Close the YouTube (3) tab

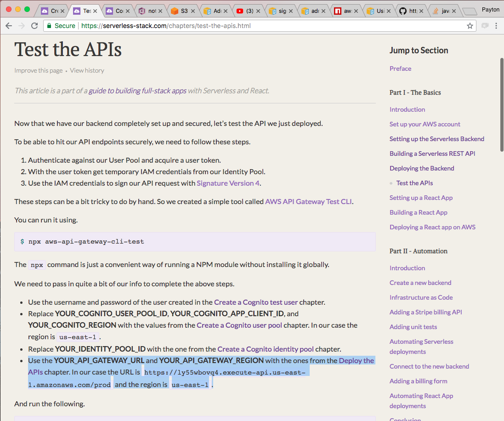tap(258, 11)
